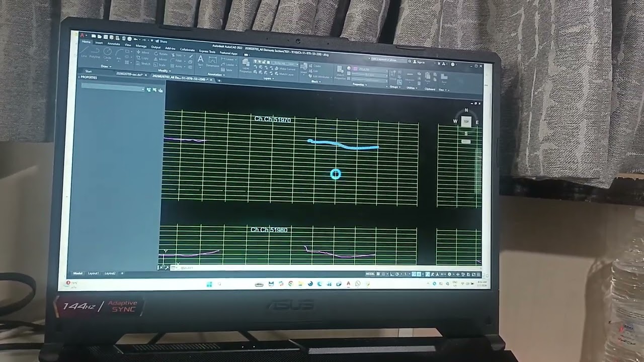644x362 pixels.
Task: Click the Share button in title bar
Action: pos(162,41)
